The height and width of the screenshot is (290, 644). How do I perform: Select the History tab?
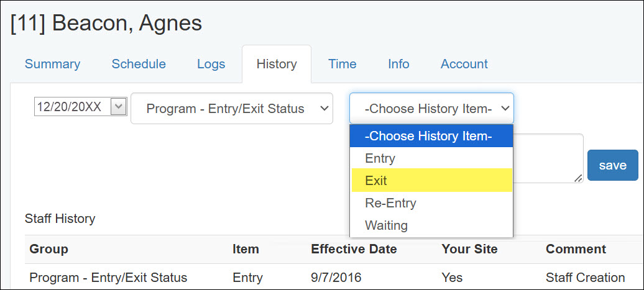277,64
